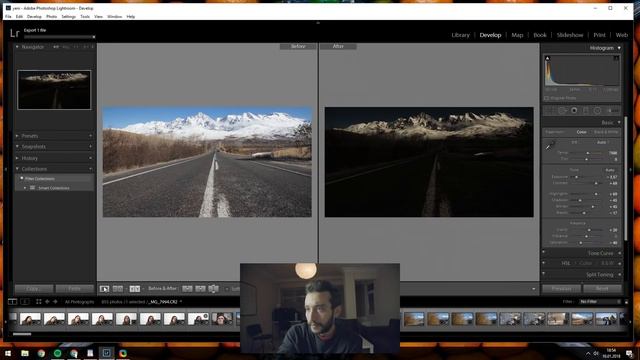Copy After settings to Before icon
The width and height of the screenshot is (640, 360).
(200, 289)
